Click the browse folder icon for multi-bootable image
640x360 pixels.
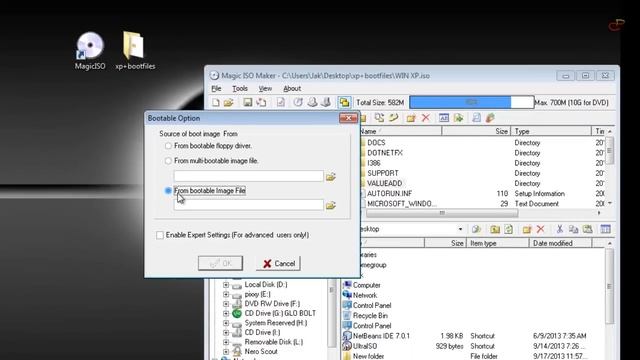tap(331, 177)
